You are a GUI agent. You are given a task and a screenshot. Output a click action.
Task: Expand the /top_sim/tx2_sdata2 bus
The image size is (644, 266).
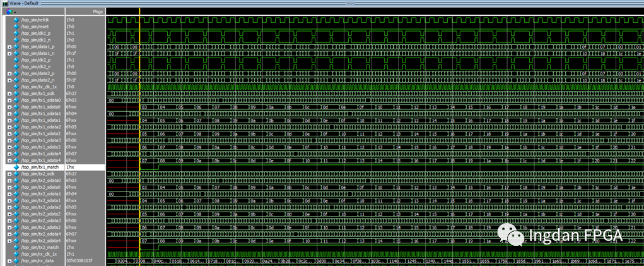pos(9,214)
